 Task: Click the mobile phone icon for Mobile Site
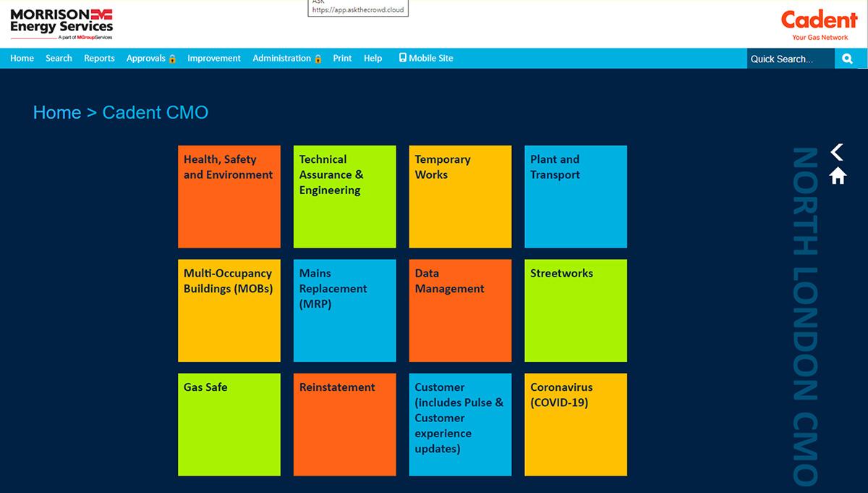pyautogui.click(x=403, y=58)
